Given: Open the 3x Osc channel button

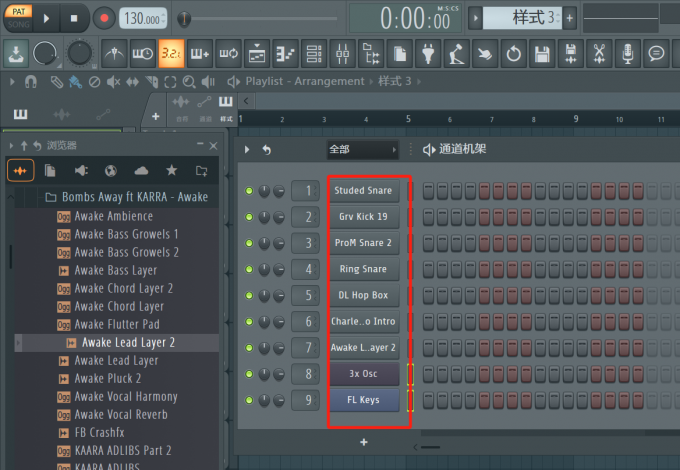Looking at the screenshot, I should (x=364, y=374).
